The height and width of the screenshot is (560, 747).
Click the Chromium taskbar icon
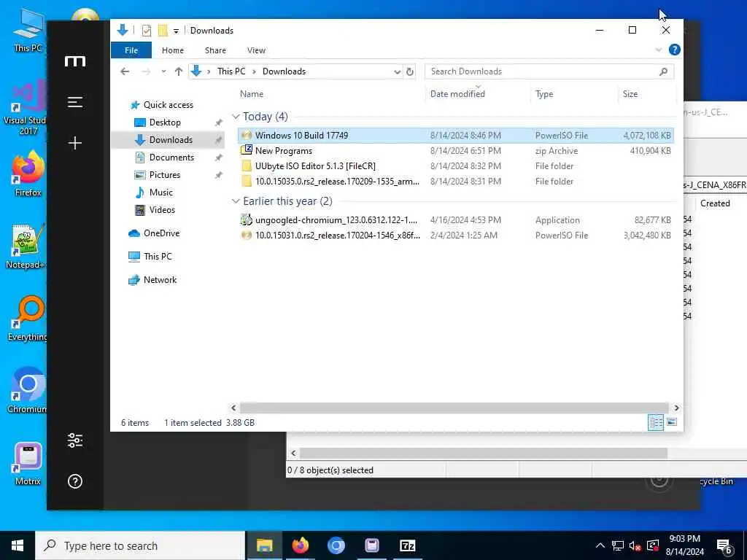click(336, 545)
